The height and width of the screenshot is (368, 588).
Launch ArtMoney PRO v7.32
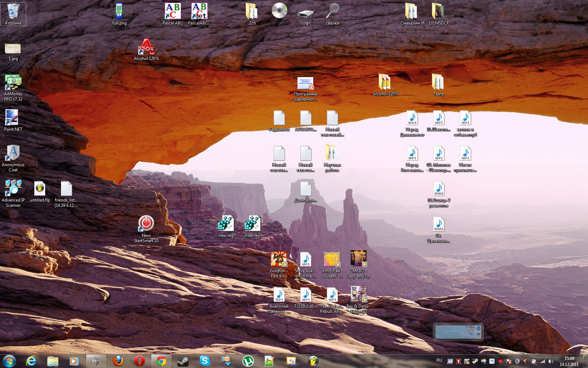[13, 87]
